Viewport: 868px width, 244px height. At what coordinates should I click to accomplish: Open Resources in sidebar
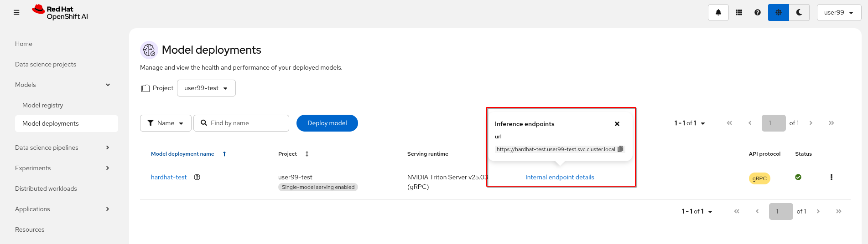pos(30,229)
